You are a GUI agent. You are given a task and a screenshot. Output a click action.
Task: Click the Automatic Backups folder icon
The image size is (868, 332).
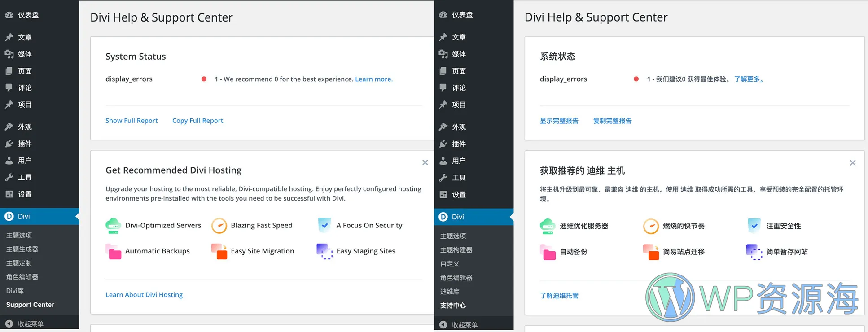(x=114, y=251)
